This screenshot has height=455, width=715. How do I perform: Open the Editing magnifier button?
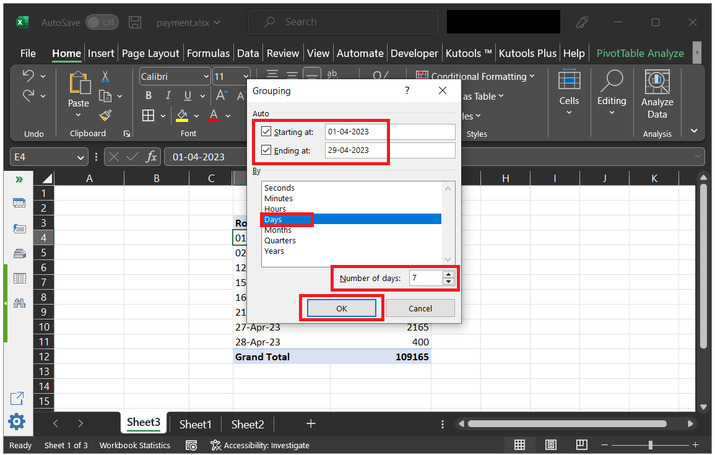pyautogui.click(x=611, y=93)
